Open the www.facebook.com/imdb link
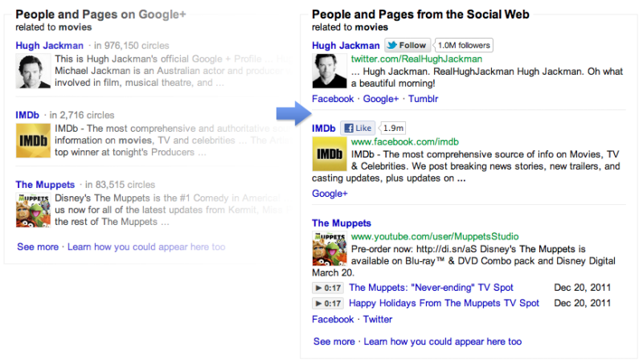This screenshot has height=364, width=643. pyautogui.click(x=403, y=141)
